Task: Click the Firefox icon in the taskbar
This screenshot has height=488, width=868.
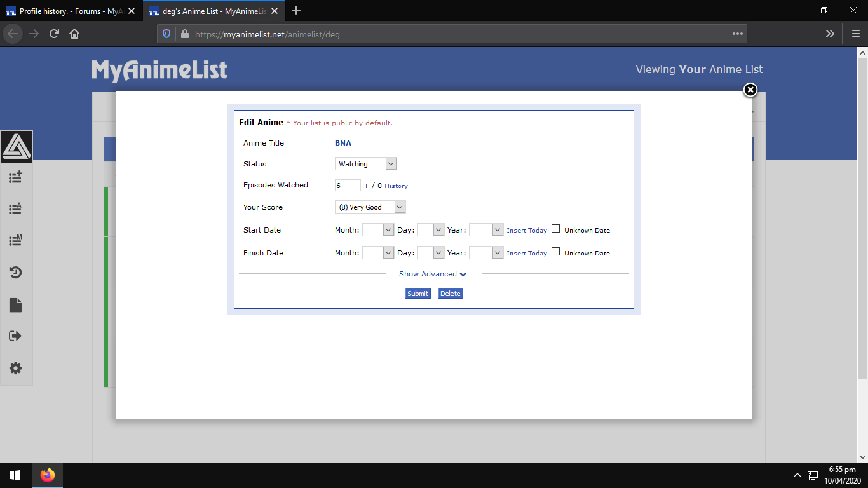Action: point(48,475)
